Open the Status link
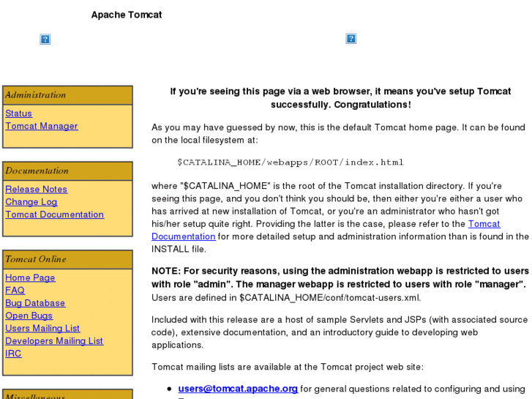The height and width of the screenshot is (399, 532). click(x=19, y=113)
